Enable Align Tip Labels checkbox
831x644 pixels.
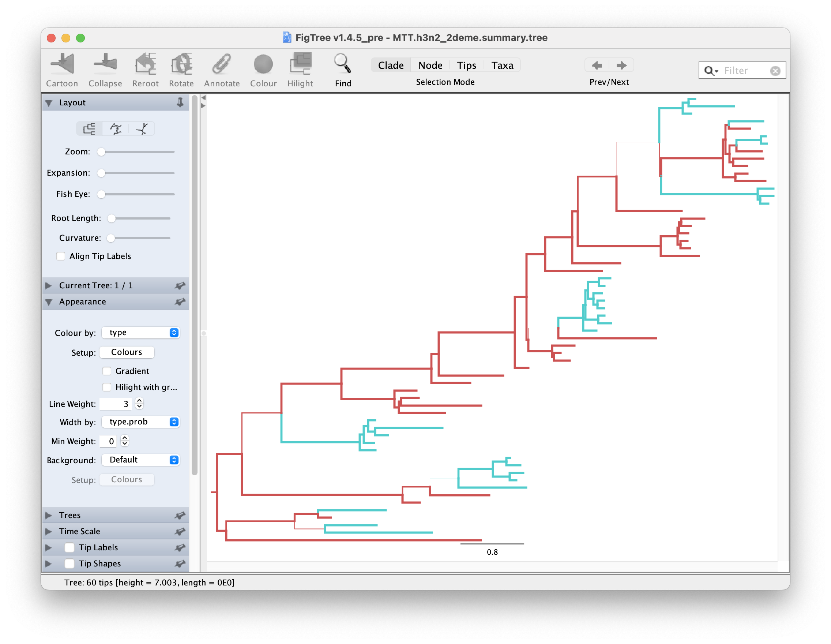[61, 256]
